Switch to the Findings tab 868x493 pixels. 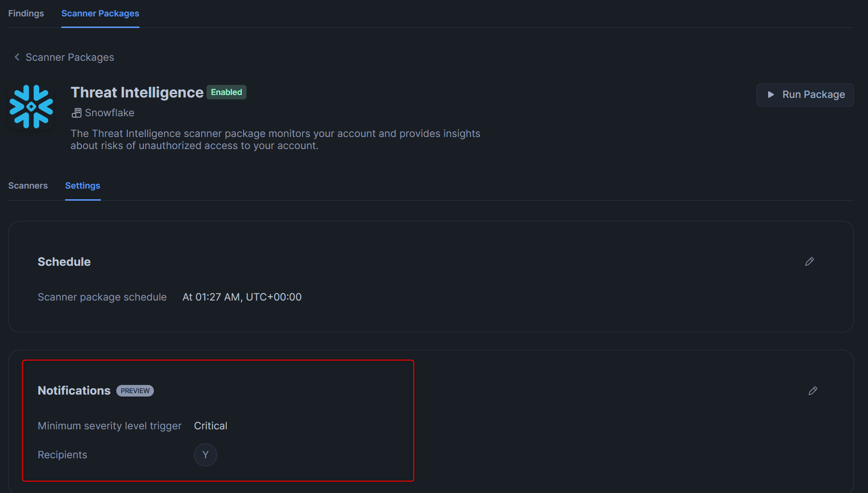[26, 14]
